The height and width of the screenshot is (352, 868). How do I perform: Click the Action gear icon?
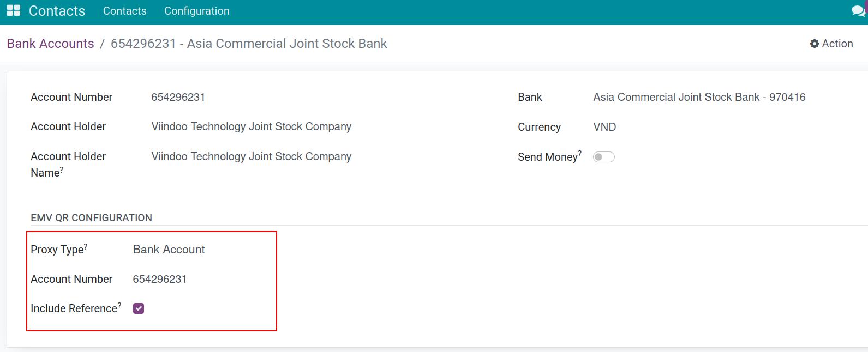pyautogui.click(x=814, y=44)
